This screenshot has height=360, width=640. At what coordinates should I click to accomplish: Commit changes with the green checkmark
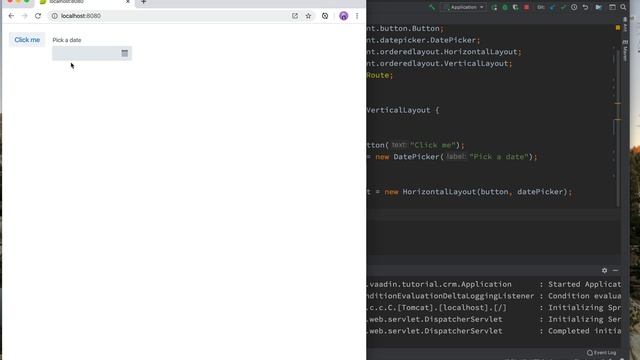click(563, 7)
